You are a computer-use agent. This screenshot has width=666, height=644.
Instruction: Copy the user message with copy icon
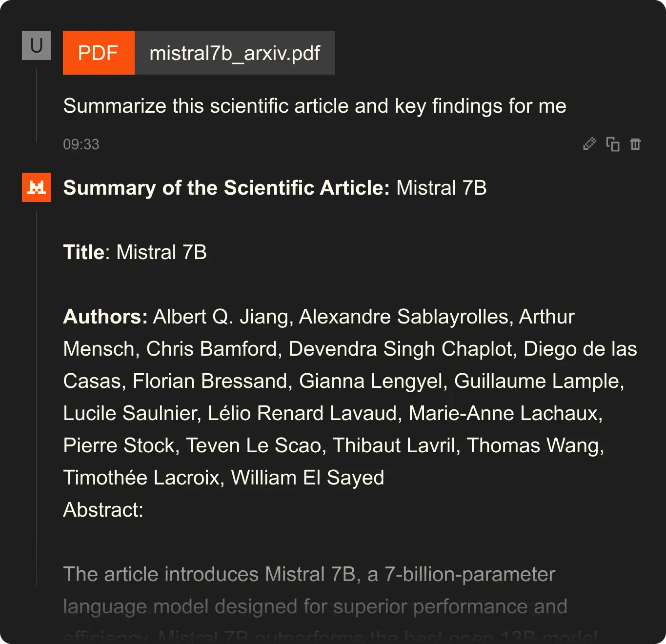[x=612, y=144]
